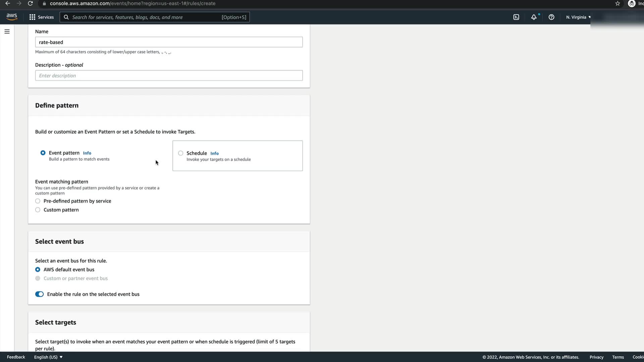Image resolution: width=644 pixels, height=362 pixels.
Task: Open the N. Virginia region dropdown
Action: [x=578, y=17]
